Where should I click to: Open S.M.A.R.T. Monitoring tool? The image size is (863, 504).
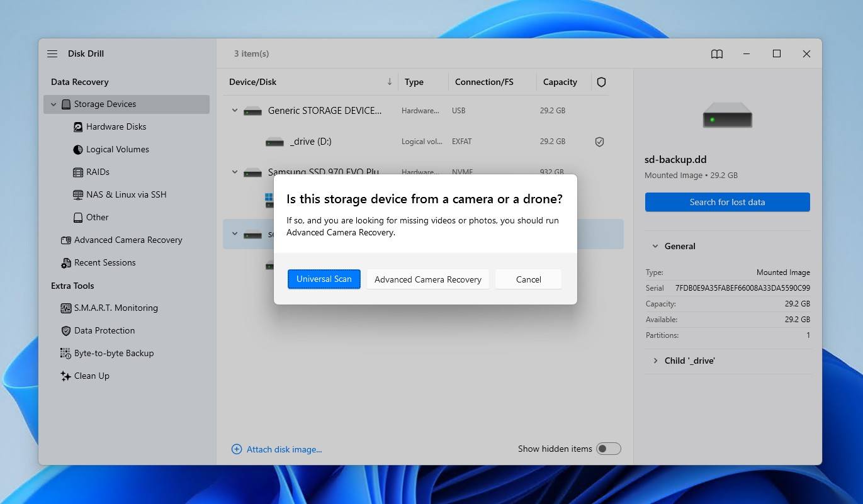point(115,308)
